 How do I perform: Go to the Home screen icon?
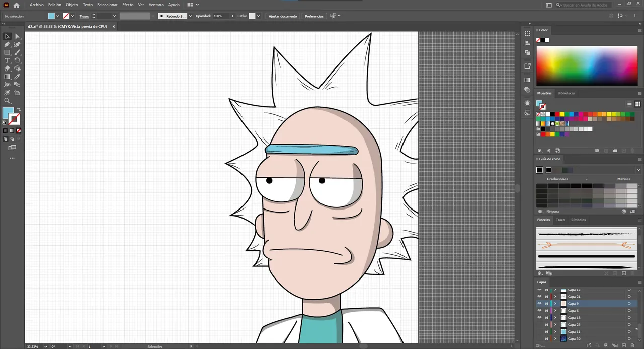tap(17, 5)
